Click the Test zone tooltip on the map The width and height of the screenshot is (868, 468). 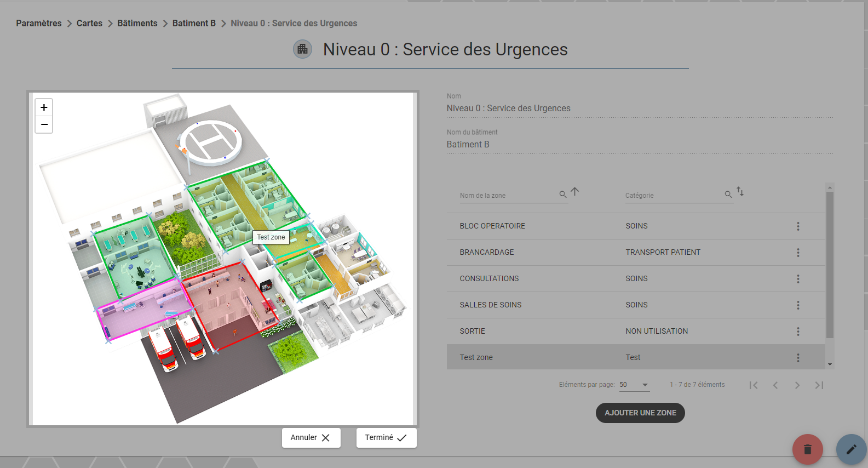[271, 237]
